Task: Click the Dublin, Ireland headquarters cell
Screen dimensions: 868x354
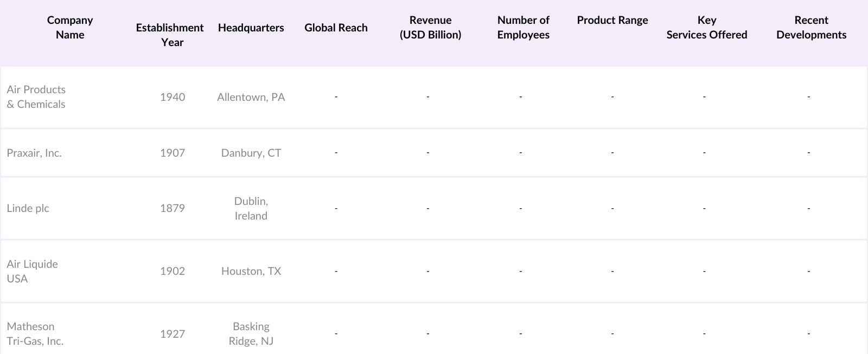Action: tap(251, 208)
